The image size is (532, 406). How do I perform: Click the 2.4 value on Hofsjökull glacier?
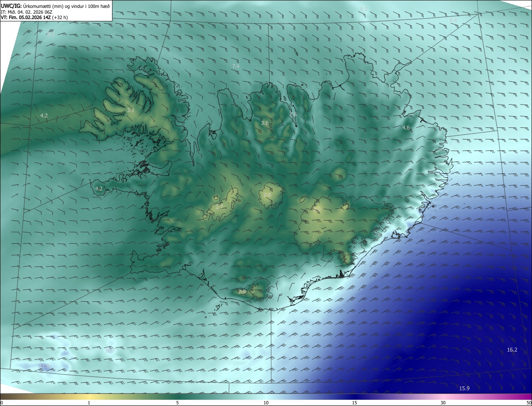[x=266, y=195]
